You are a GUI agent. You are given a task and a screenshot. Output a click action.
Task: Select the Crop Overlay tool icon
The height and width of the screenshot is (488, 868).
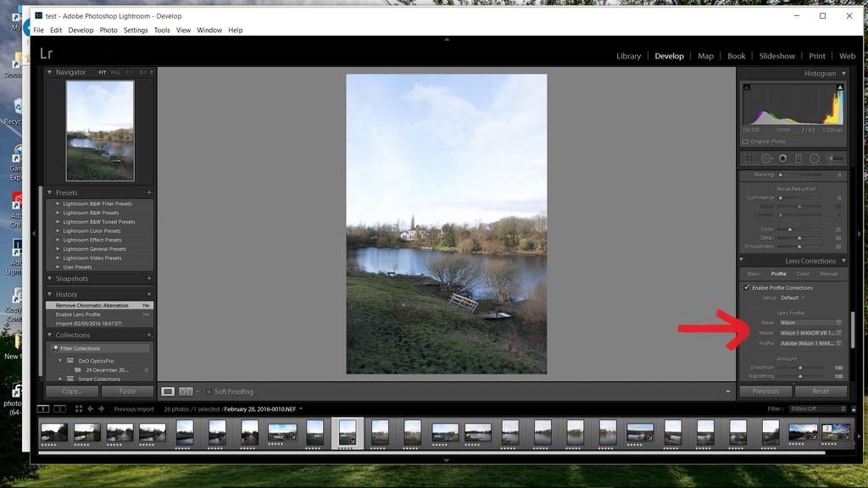pos(749,158)
